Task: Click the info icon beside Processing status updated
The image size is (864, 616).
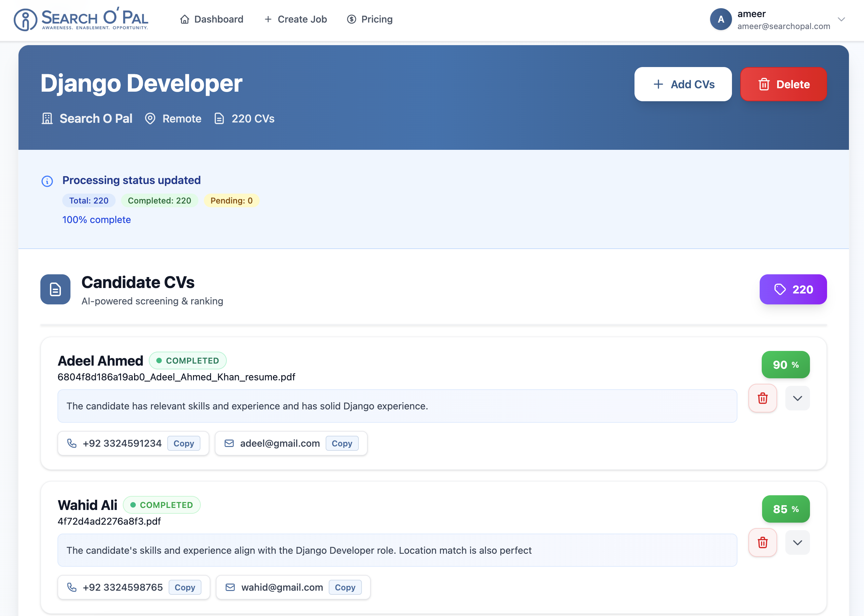Action: [x=47, y=181]
